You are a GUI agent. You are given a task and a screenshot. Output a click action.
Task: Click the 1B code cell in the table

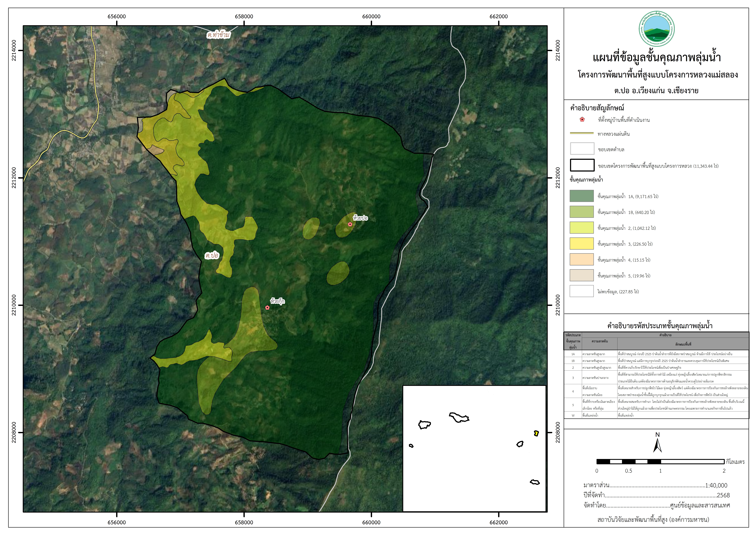(x=573, y=361)
